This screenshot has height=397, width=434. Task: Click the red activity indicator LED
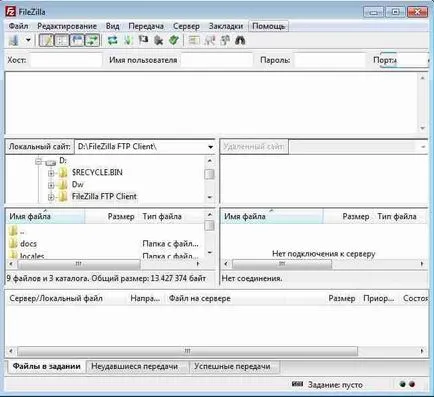point(412,384)
